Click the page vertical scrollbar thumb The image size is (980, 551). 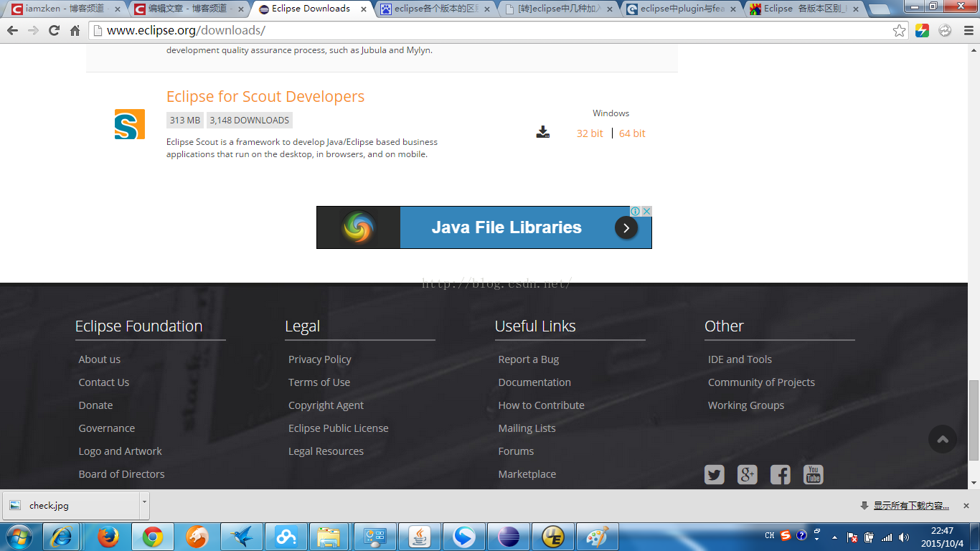(x=974, y=421)
